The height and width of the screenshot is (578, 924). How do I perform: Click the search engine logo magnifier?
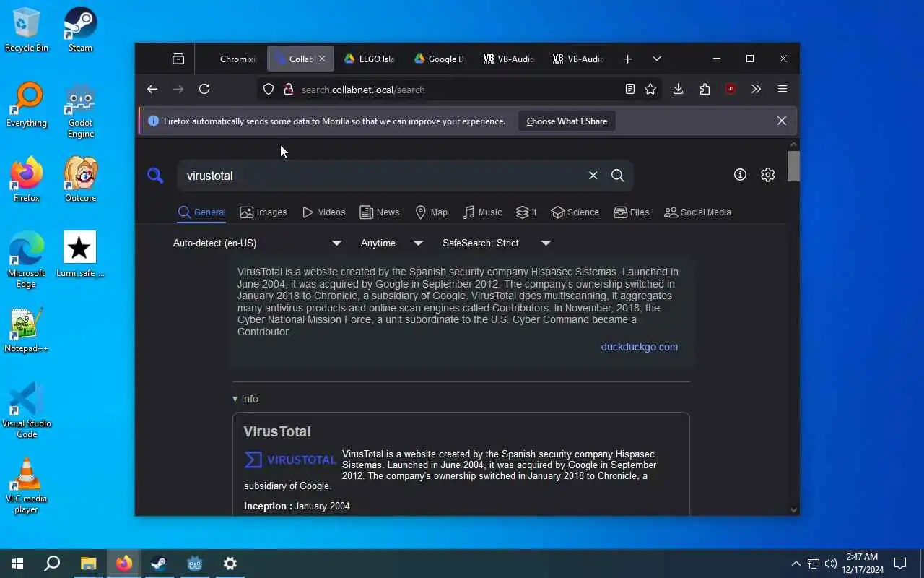pyautogui.click(x=155, y=176)
